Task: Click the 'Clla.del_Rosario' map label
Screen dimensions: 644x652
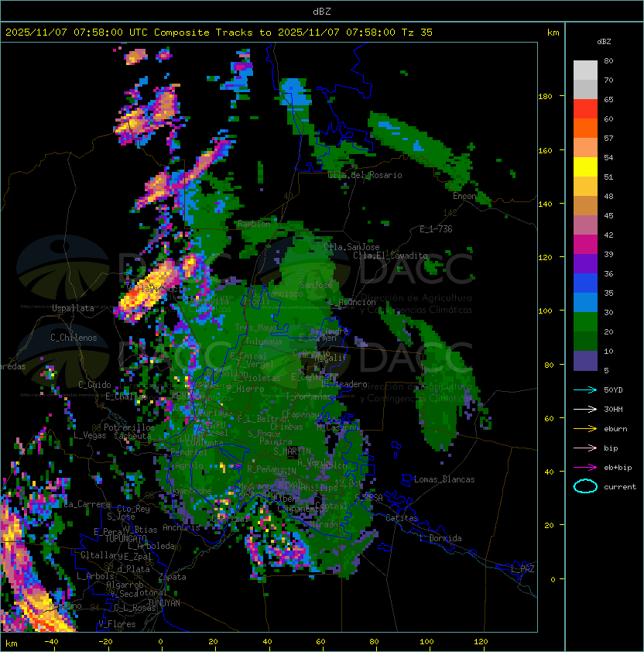Action: click(x=365, y=175)
